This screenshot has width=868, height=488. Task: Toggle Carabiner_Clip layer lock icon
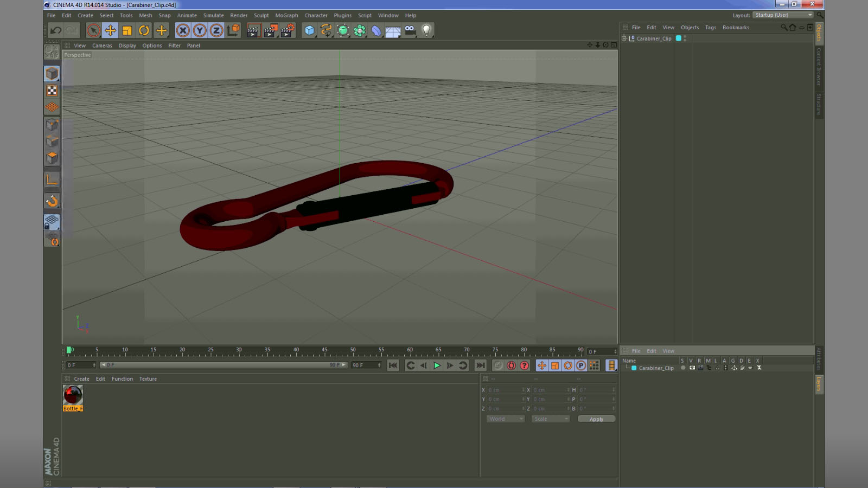point(717,368)
